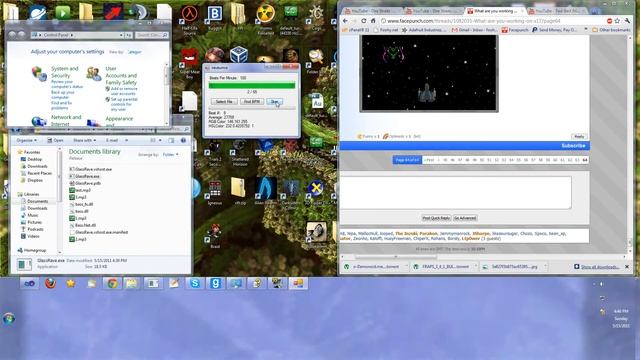Open the yellow radiation symbol desktop icon
The width and height of the screenshot is (640, 360).
coord(265,15)
